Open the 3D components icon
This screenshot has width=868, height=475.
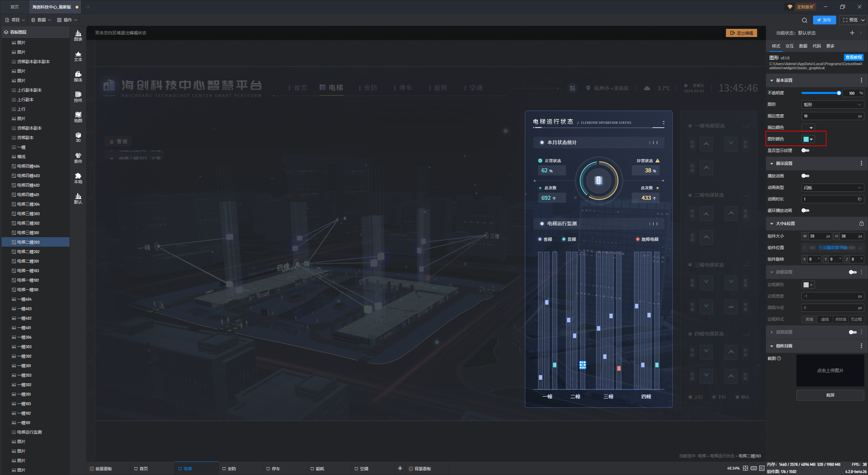pyautogui.click(x=78, y=137)
